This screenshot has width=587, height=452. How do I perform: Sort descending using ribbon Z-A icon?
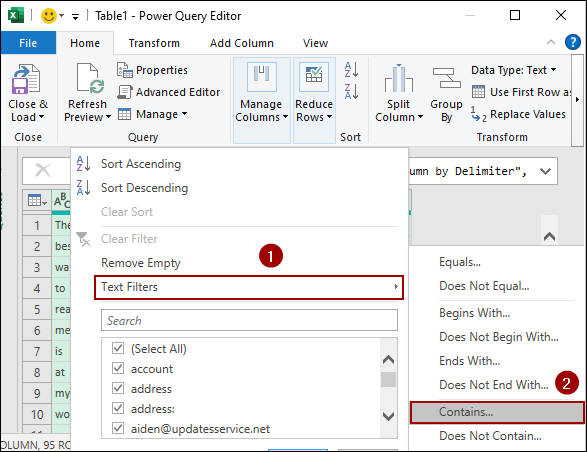[351, 91]
